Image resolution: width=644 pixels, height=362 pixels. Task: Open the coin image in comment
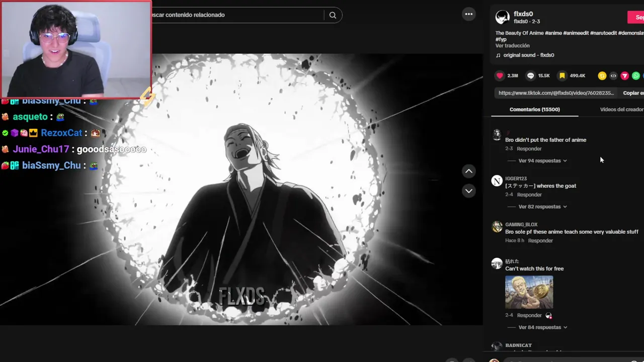(x=529, y=292)
